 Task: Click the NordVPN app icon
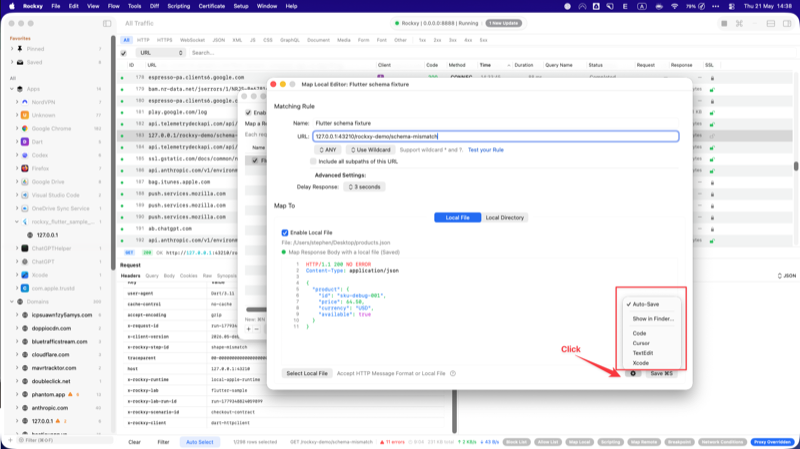click(24, 102)
